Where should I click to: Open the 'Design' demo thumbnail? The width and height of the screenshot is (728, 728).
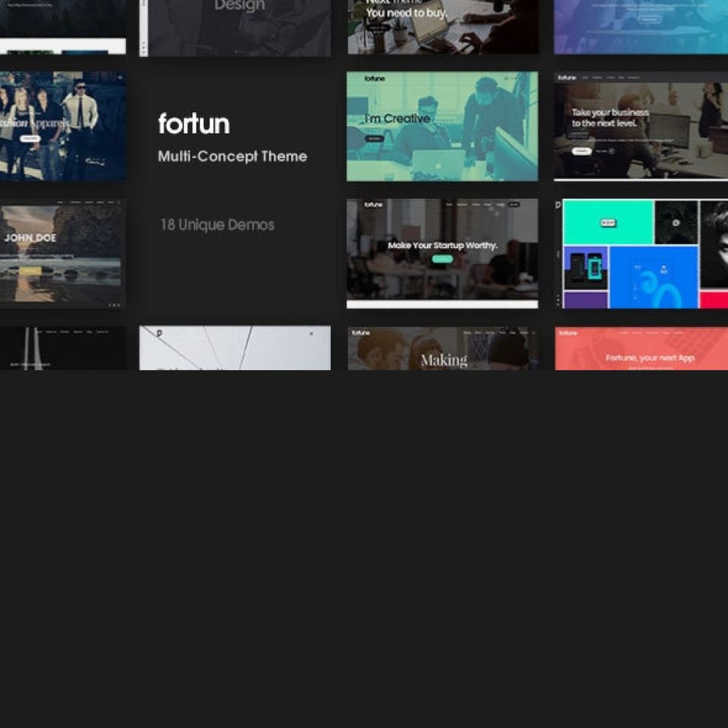[x=235, y=27]
